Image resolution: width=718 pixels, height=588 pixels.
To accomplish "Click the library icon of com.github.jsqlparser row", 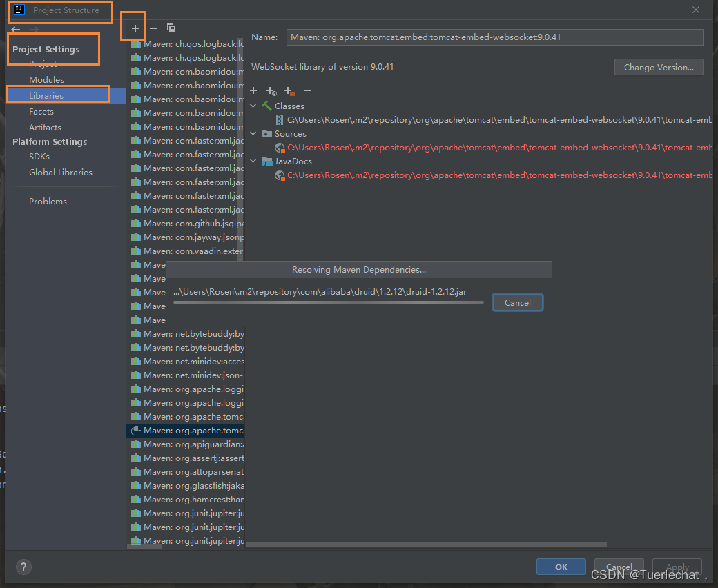I will coord(136,224).
